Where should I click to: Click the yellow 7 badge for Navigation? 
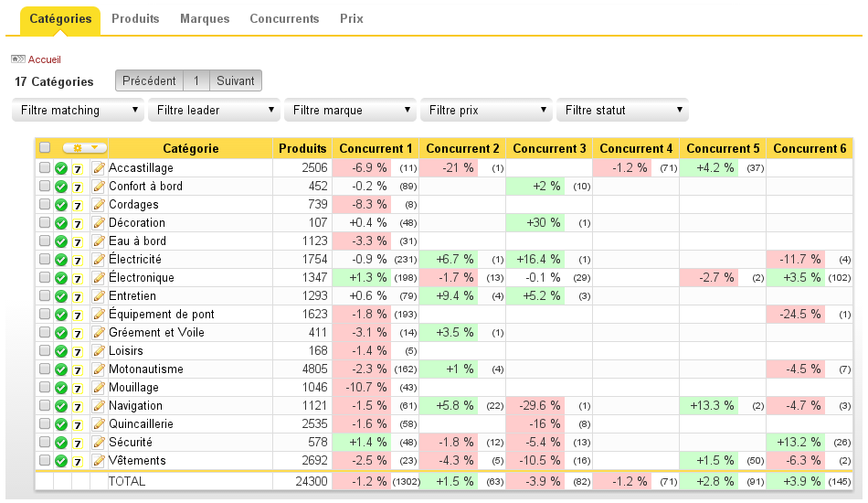point(78,407)
